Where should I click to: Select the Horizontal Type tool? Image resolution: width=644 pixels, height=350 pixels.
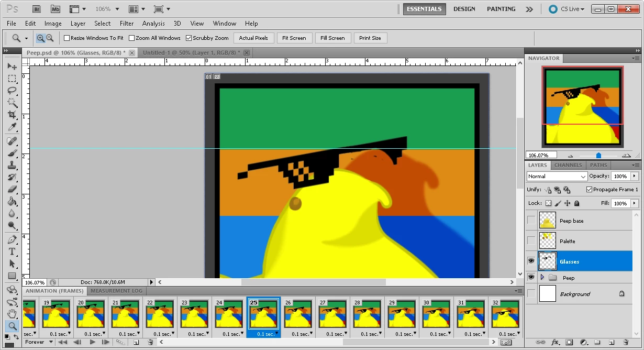click(x=12, y=251)
